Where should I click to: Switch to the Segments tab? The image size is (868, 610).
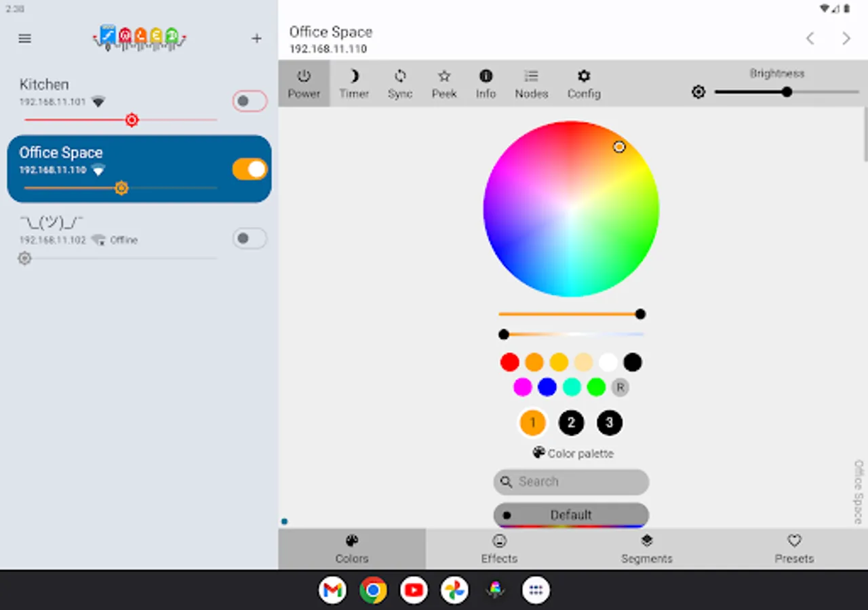(647, 549)
